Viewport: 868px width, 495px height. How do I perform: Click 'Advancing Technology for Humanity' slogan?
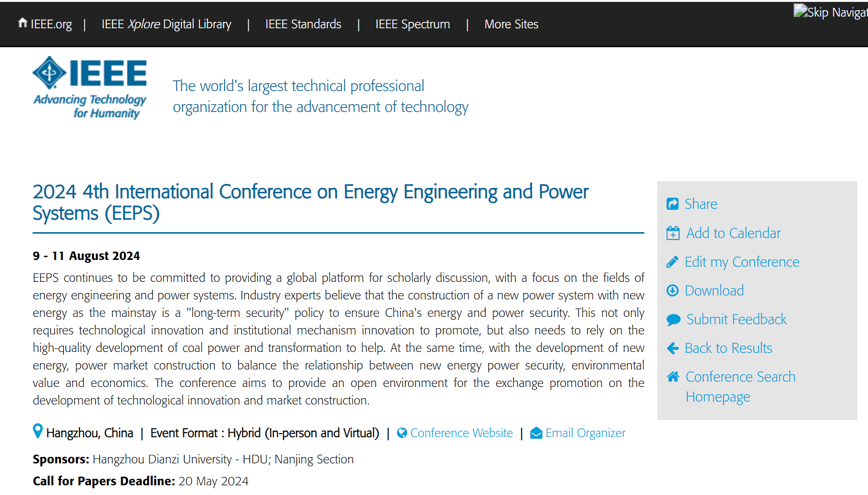[x=90, y=106]
